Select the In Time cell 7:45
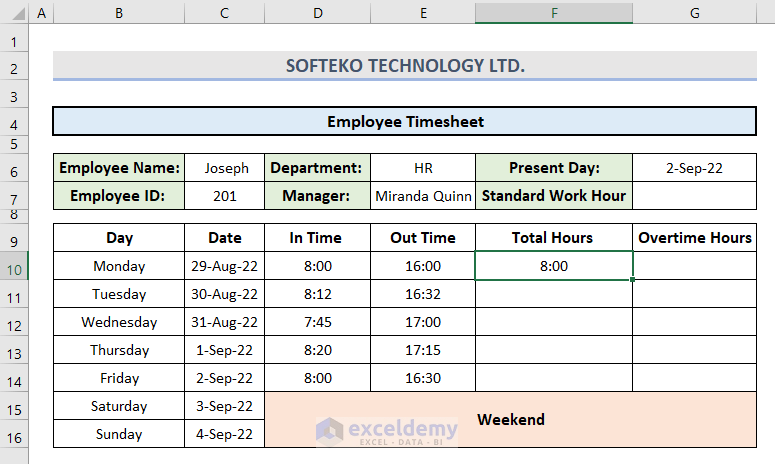Image resolution: width=775 pixels, height=464 pixels. point(317,322)
